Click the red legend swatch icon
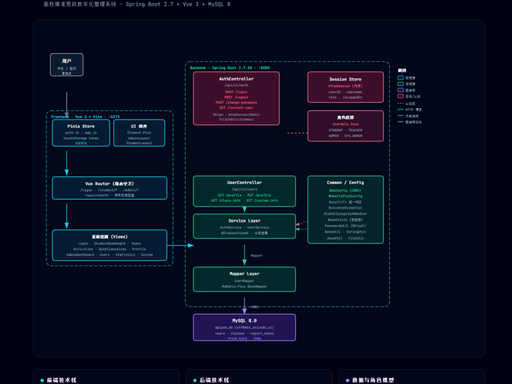 click(x=400, y=96)
